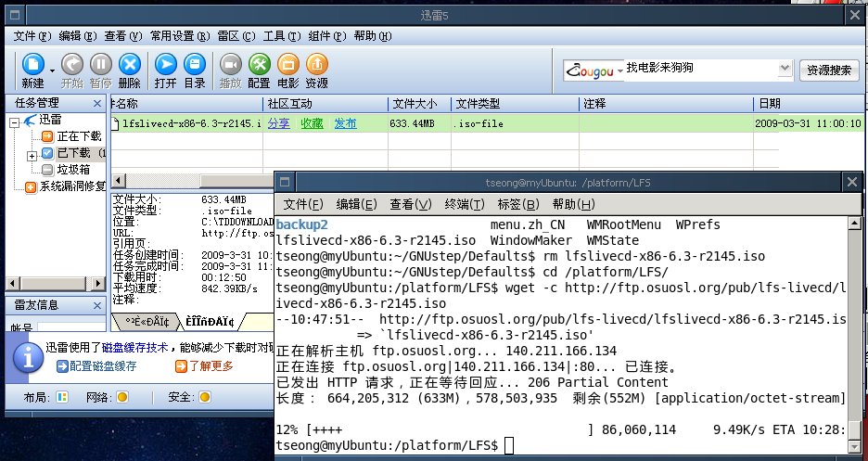Click the 了解更多 link
This screenshot has height=461, width=868.
pos(204,365)
